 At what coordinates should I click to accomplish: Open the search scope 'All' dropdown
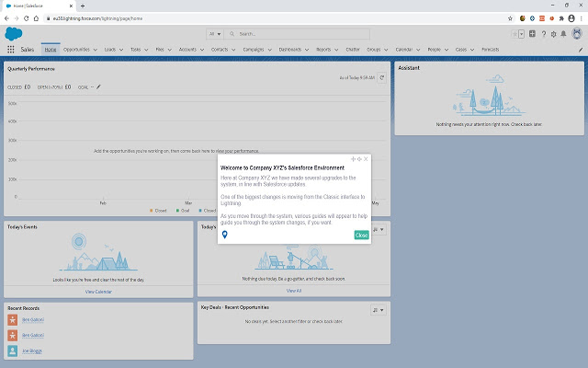[217, 34]
